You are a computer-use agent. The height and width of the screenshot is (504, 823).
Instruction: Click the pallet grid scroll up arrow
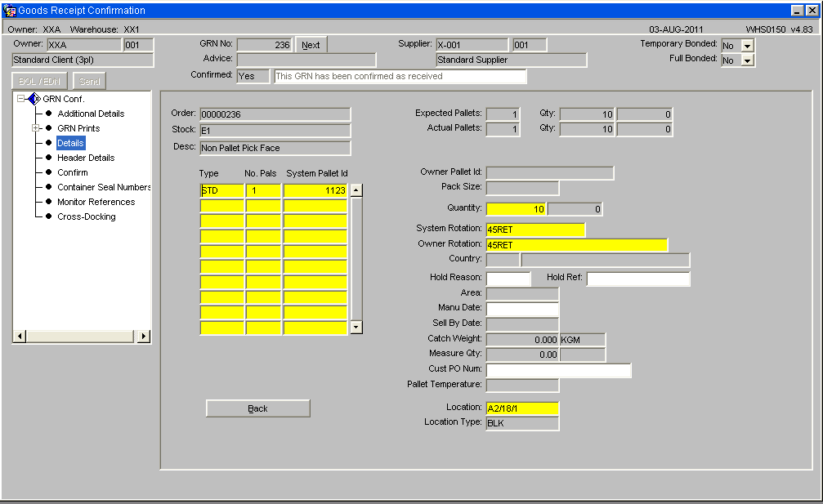point(356,190)
